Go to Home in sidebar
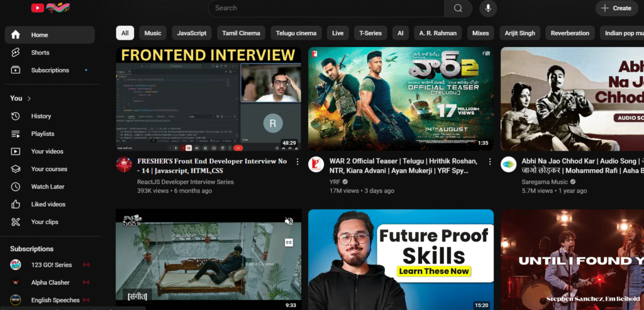Image resolution: width=644 pixels, height=310 pixels. 50,35
